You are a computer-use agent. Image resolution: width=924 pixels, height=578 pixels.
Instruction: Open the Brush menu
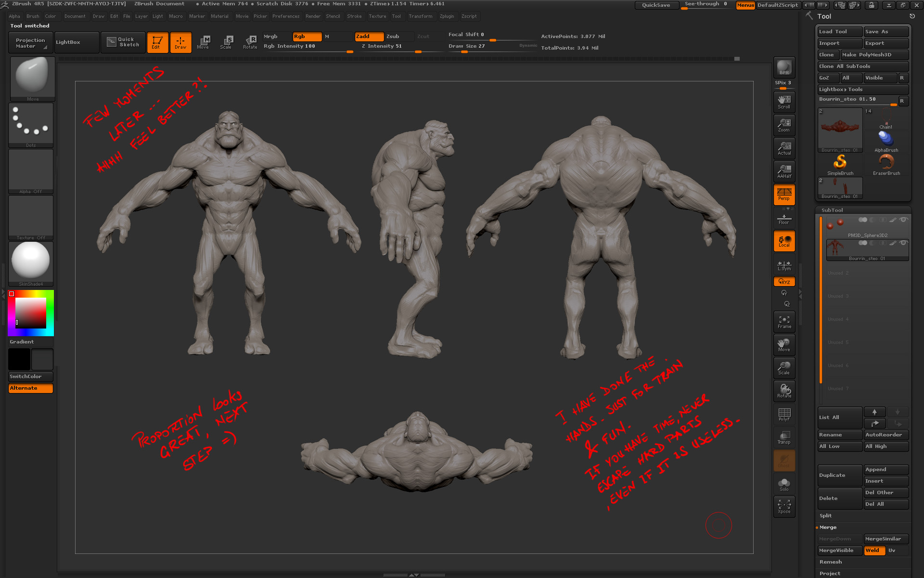coord(33,16)
